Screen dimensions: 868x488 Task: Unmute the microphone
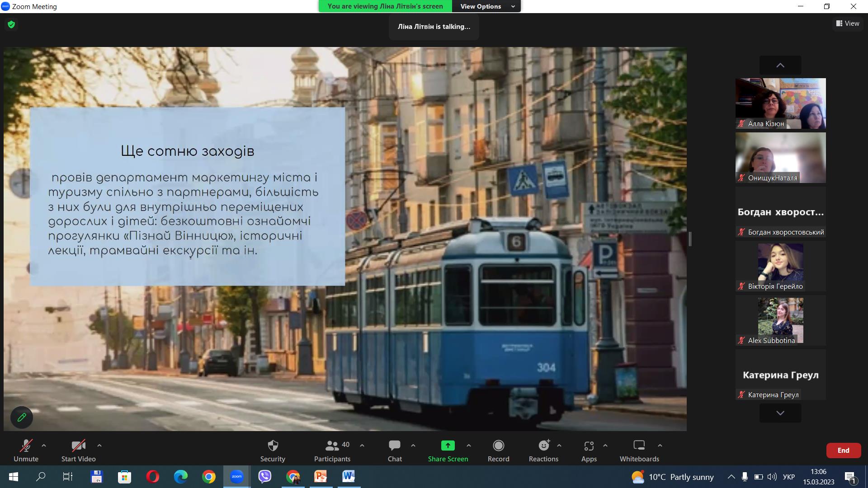point(26,446)
